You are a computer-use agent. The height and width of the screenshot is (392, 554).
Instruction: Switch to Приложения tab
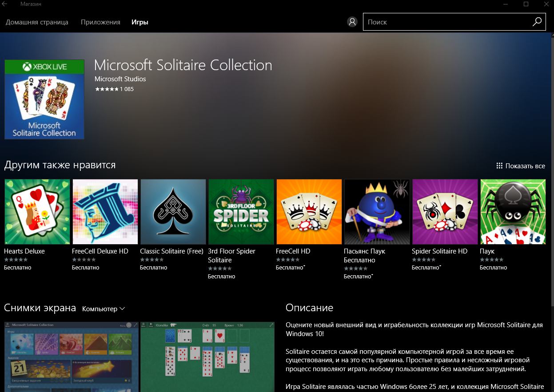(100, 22)
